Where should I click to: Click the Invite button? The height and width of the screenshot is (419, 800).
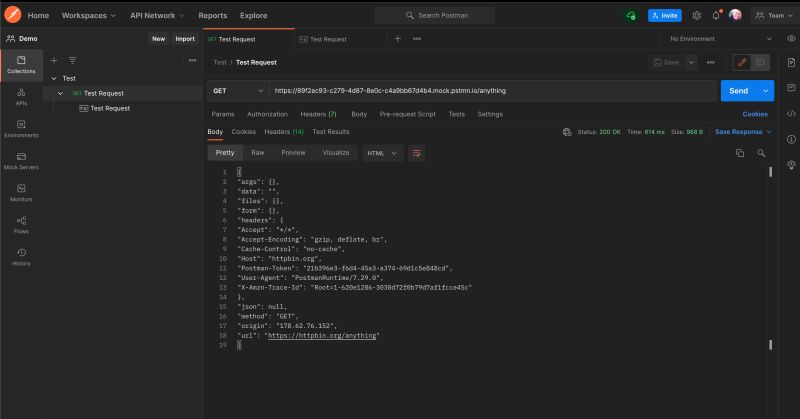point(665,15)
